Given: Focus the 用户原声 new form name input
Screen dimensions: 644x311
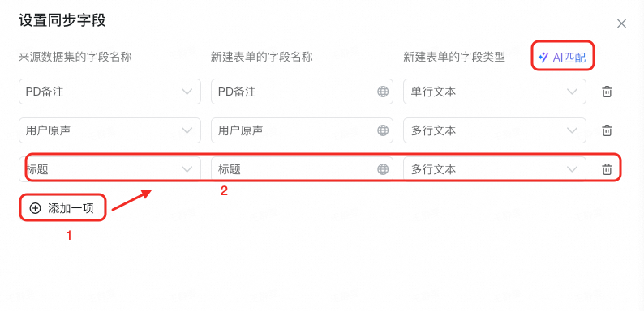Looking at the screenshot, I should tap(302, 130).
